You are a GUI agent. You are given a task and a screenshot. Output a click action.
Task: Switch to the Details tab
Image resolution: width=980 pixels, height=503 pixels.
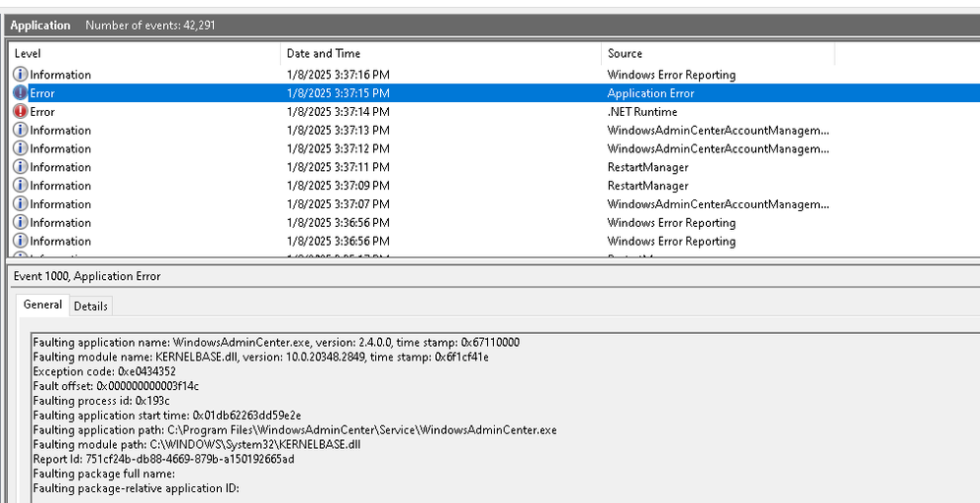pos(90,306)
